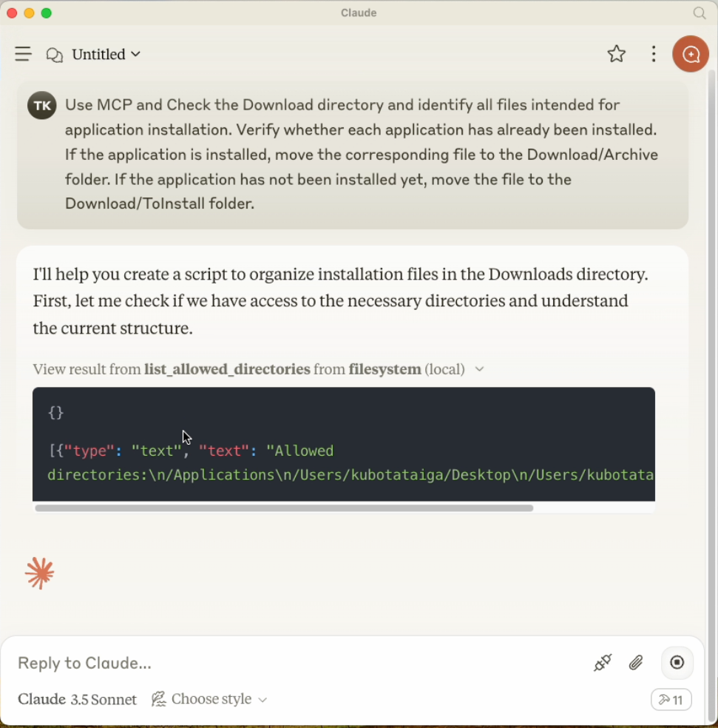Attach a file with the paperclip icon
Screen dimensions: 718x728
coord(636,663)
